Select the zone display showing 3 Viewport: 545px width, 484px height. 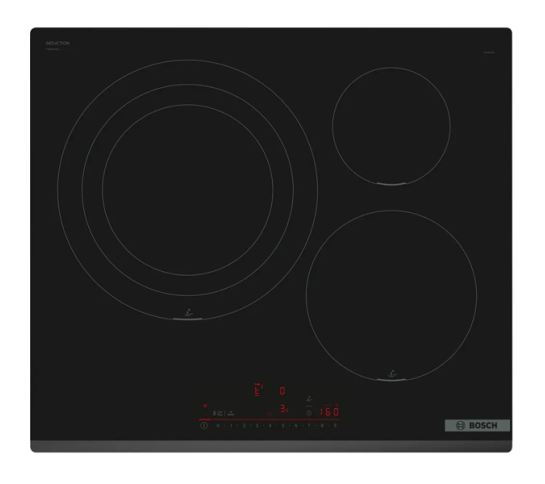[284, 409]
